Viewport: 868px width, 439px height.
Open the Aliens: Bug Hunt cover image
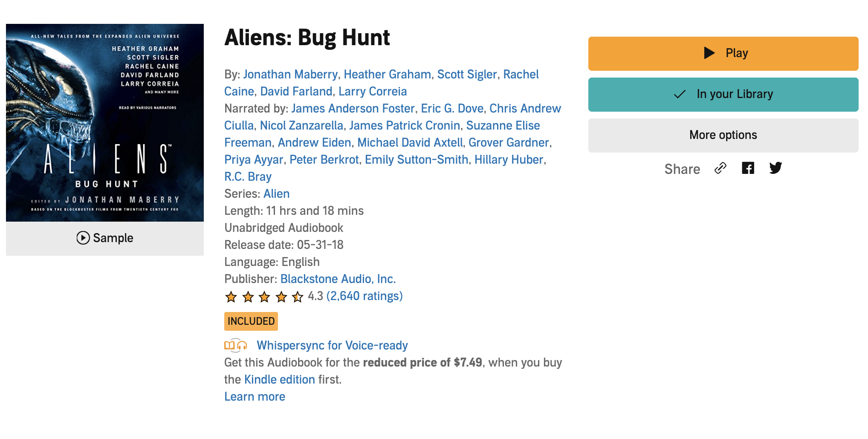click(105, 123)
